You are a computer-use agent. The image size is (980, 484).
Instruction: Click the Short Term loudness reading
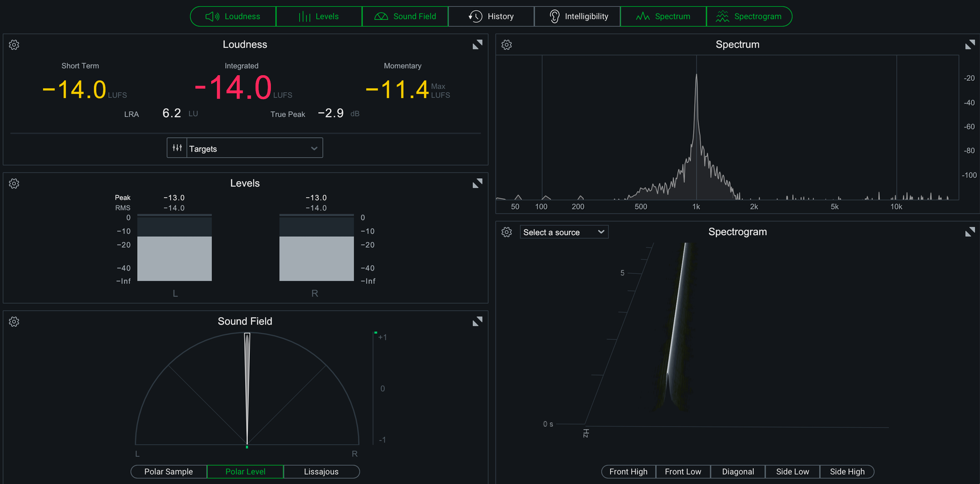74,89
